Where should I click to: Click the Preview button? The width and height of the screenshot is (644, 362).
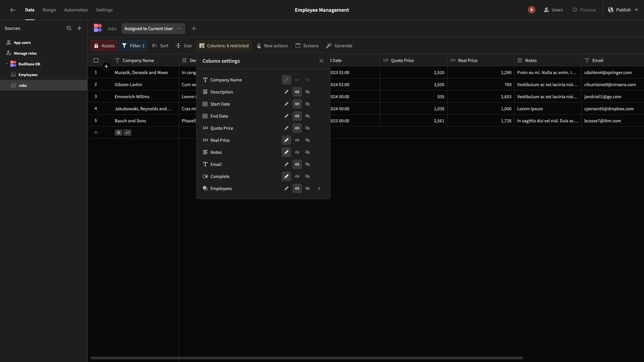click(x=584, y=10)
